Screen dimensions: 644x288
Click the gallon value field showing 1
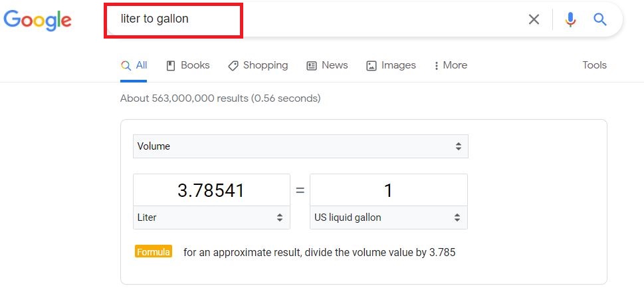pos(389,190)
